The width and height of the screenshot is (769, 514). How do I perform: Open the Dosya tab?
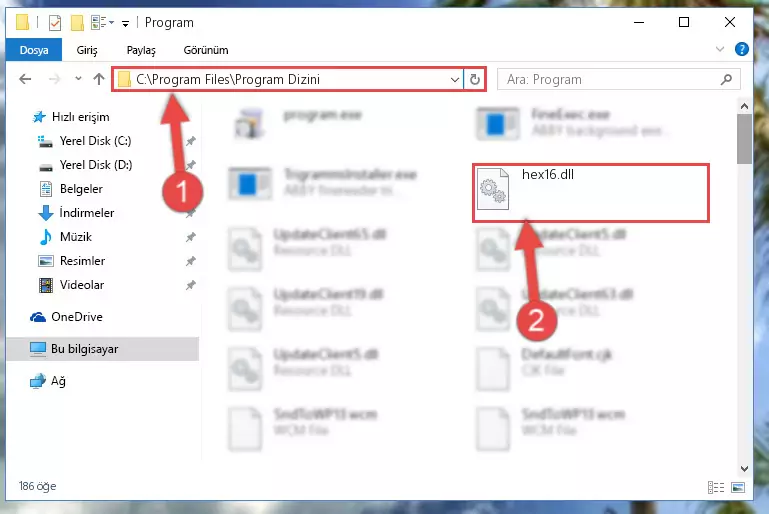[x=34, y=50]
